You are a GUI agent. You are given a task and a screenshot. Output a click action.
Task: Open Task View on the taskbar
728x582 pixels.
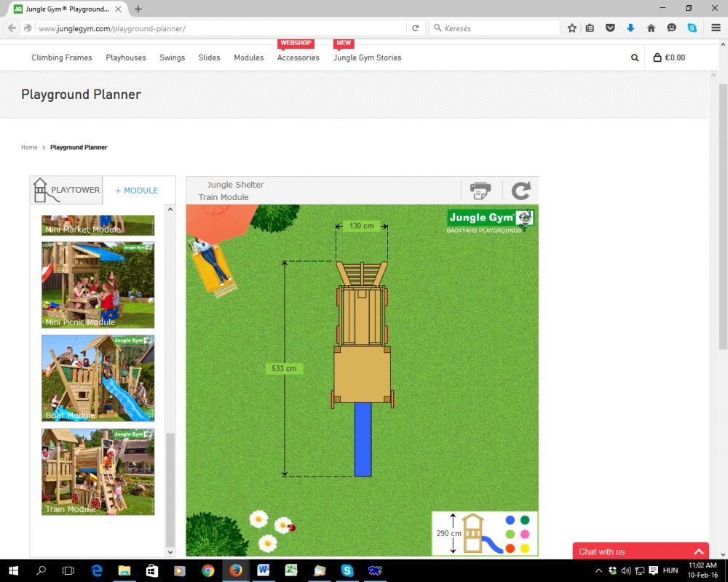tap(68, 570)
